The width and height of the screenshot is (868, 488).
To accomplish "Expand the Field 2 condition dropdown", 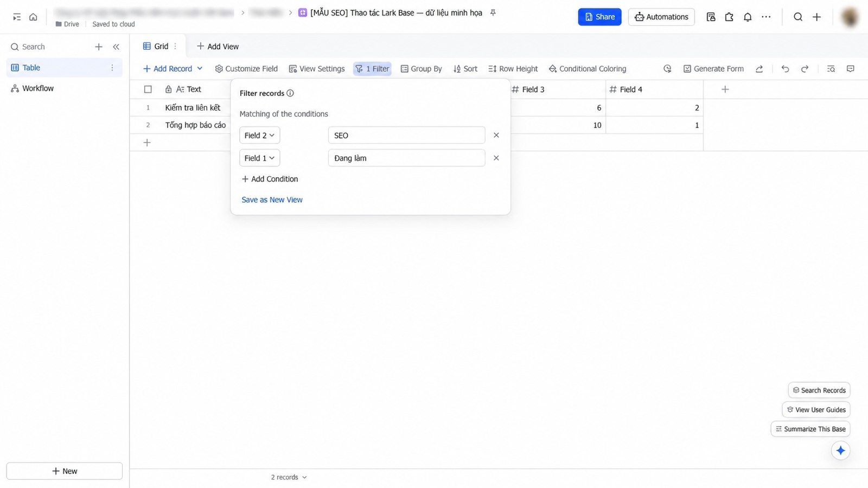I will [260, 135].
